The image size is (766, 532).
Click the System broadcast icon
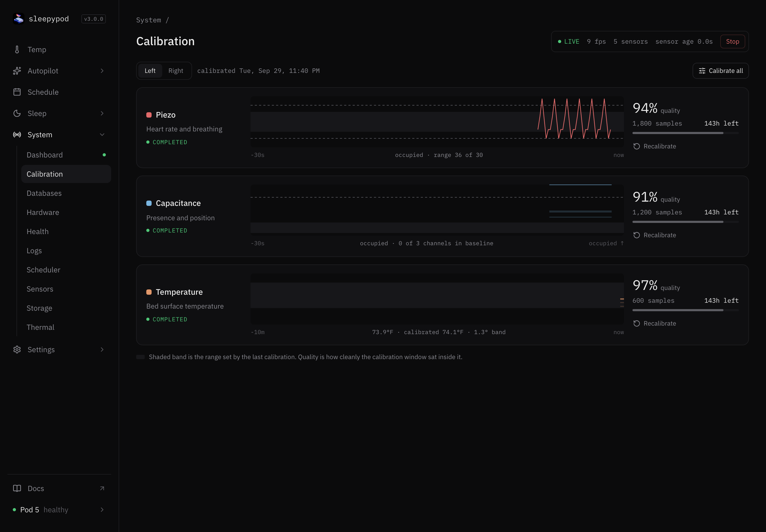click(x=17, y=135)
